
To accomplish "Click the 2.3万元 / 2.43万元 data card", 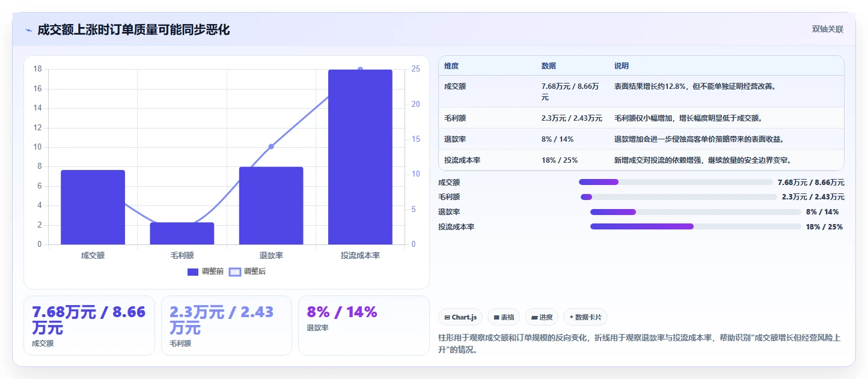I will tap(227, 326).
